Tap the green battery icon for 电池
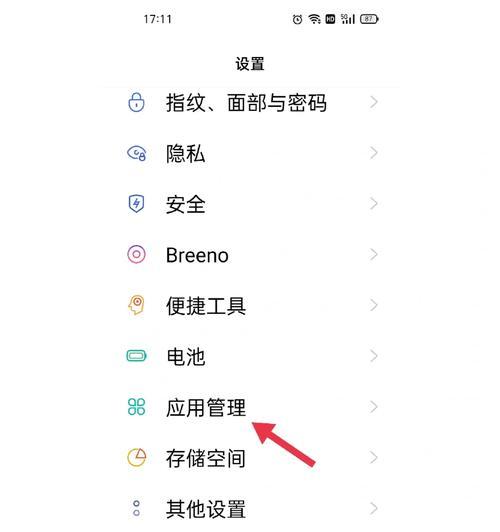This screenshot has width=500, height=532. tap(136, 356)
